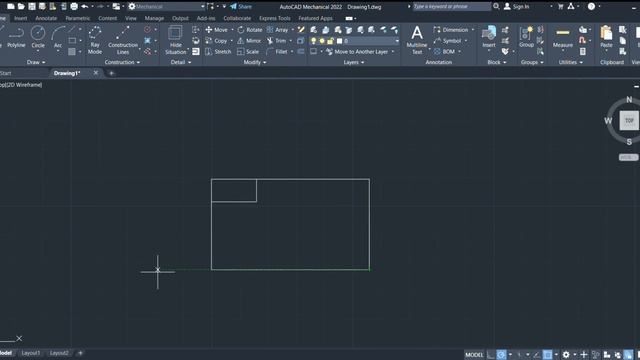Click the BOM annotation tool

(444, 52)
